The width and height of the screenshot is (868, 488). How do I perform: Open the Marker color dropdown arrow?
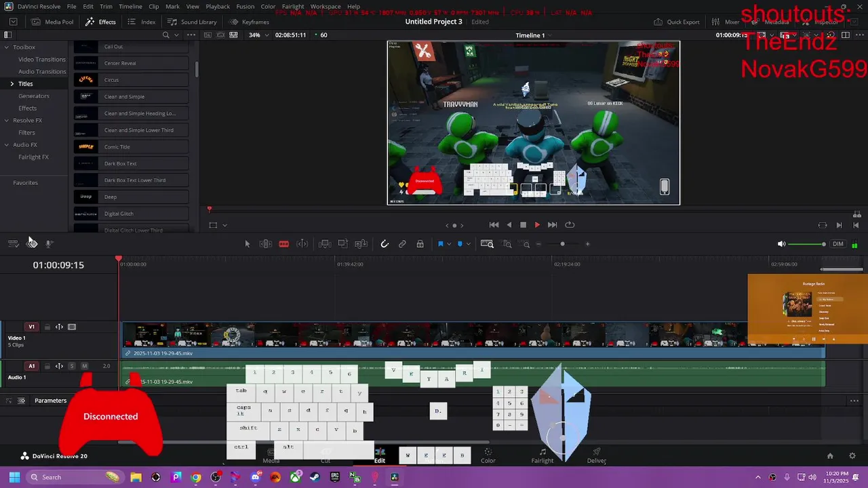469,244
